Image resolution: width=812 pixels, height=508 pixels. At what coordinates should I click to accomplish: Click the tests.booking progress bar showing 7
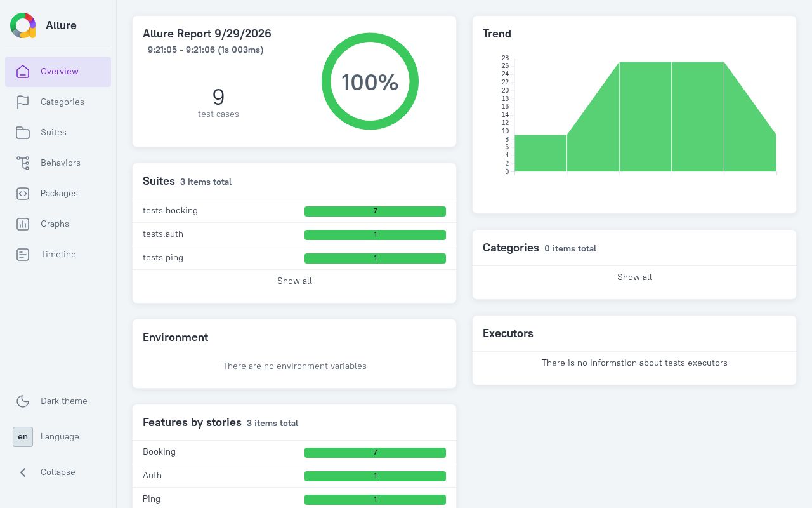coord(375,211)
